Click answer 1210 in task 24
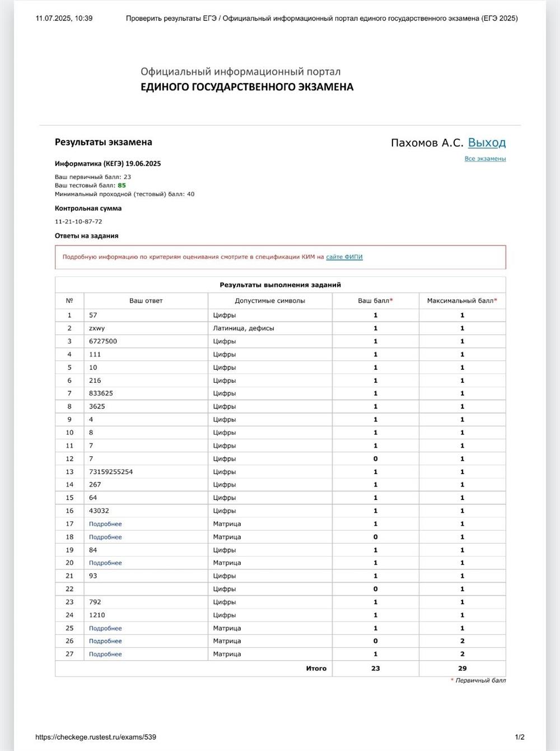 97,615
